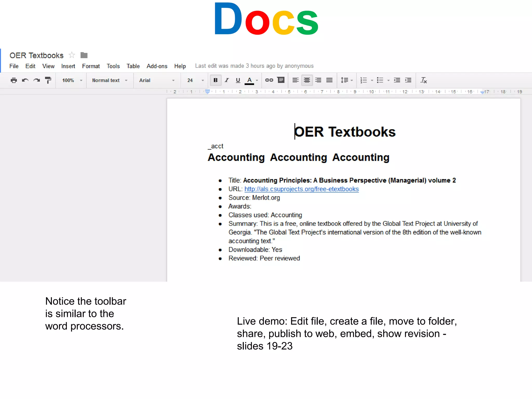Open the Help menu
Image resolution: width=532 pixels, height=399 pixels.
[x=180, y=66]
